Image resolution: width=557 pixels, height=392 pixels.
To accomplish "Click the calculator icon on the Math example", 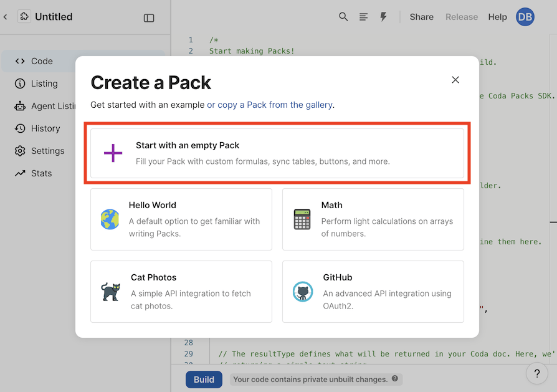I will (302, 219).
